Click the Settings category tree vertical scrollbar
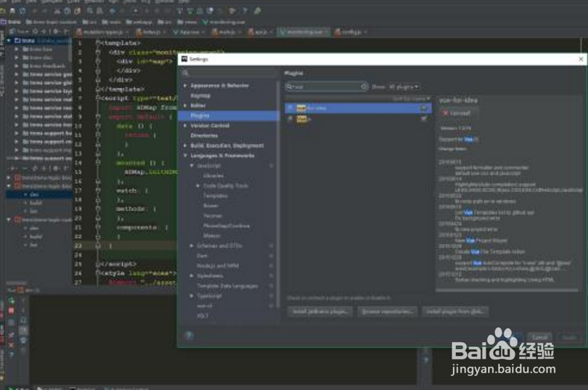 coord(278,193)
